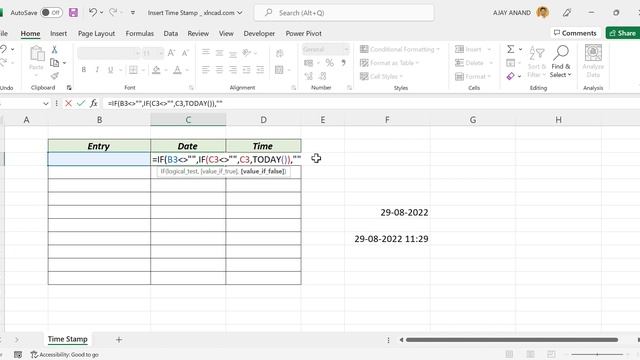The width and height of the screenshot is (640, 360).
Task: Click the pen icon beside user avatar
Action: click(567, 13)
